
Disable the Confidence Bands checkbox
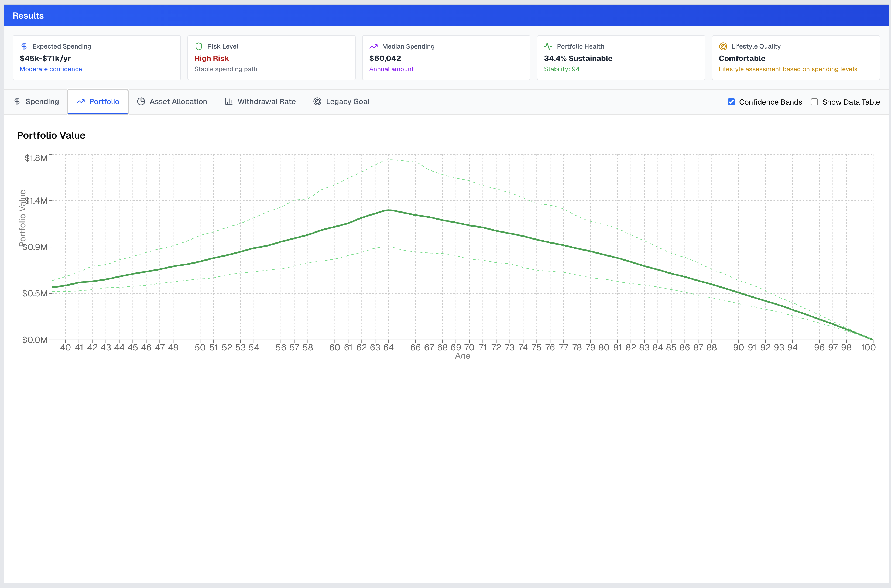pyautogui.click(x=731, y=102)
